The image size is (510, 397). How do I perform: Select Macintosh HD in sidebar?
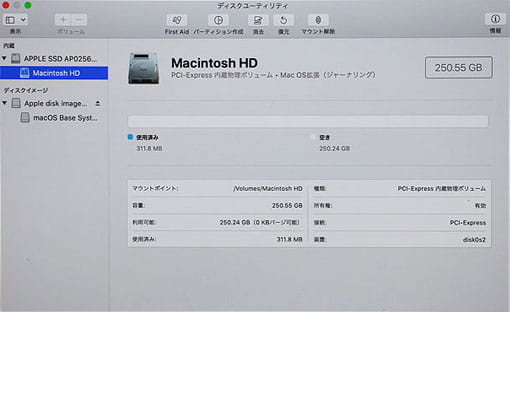point(54,73)
